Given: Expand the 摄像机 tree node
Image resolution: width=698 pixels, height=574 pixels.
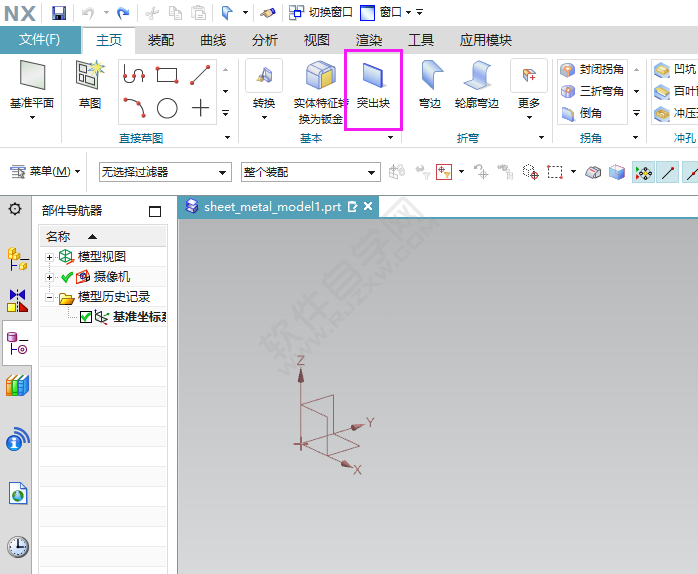Looking at the screenshot, I should click(49, 277).
